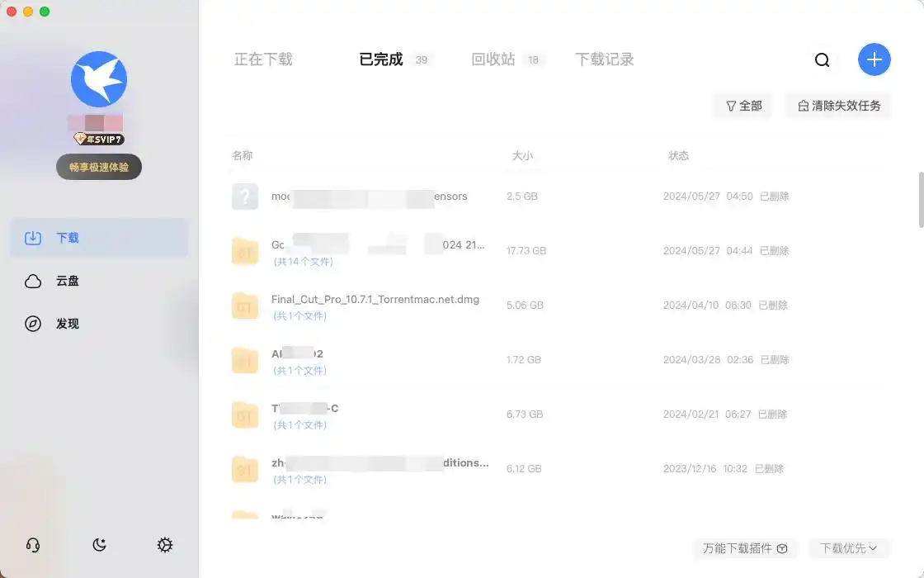Image resolution: width=924 pixels, height=578 pixels.
Task: Open settings via the gear icon
Action: click(x=165, y=545)
